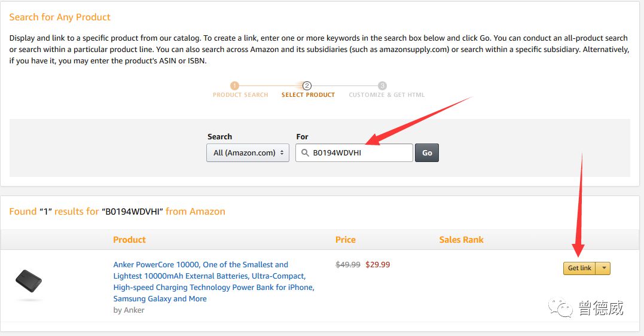
Task: Jump to CUSTOMIZE & GET HTML step label
Action: (386, 95)
